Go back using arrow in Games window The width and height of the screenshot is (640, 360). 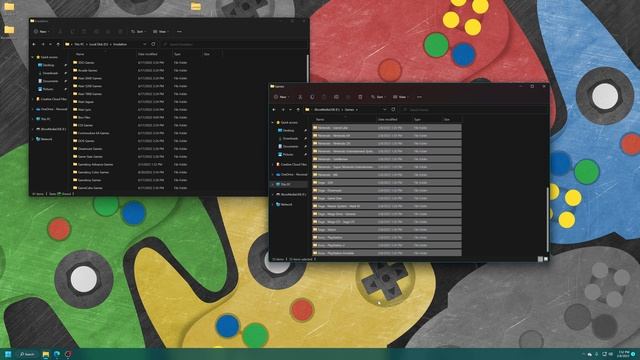pyautogui.click(x=274, y=109)
